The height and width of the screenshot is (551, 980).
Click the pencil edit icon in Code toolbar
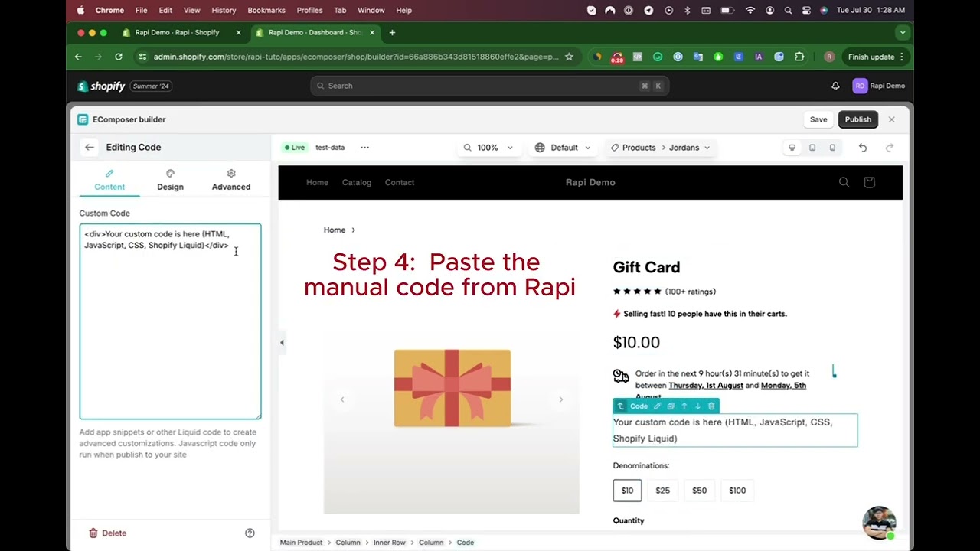657,406
